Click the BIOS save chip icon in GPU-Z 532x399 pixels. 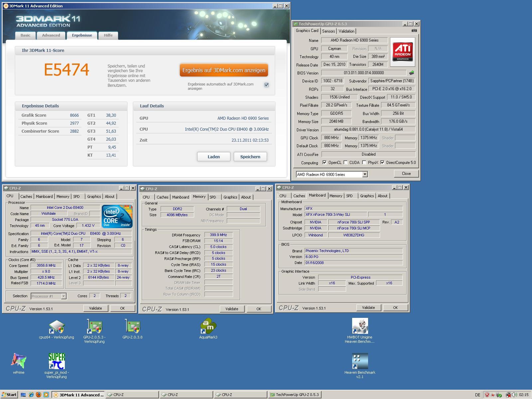point(412,72)
